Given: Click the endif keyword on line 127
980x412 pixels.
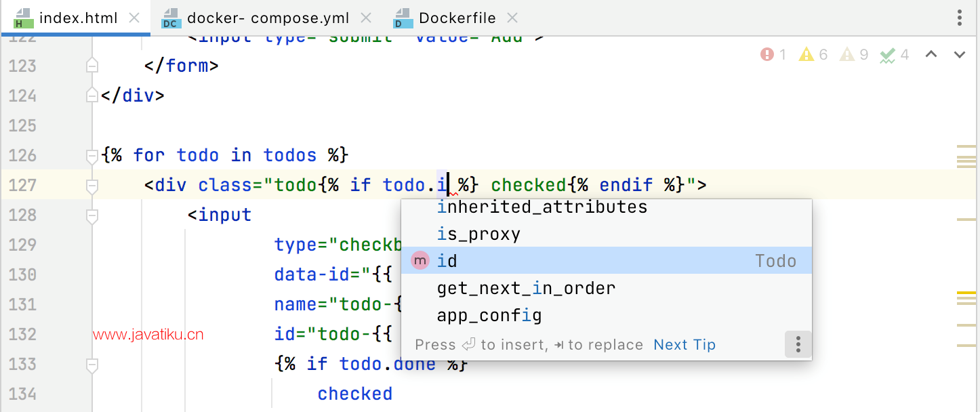Looking at the screenshot, I should [626, 185].
